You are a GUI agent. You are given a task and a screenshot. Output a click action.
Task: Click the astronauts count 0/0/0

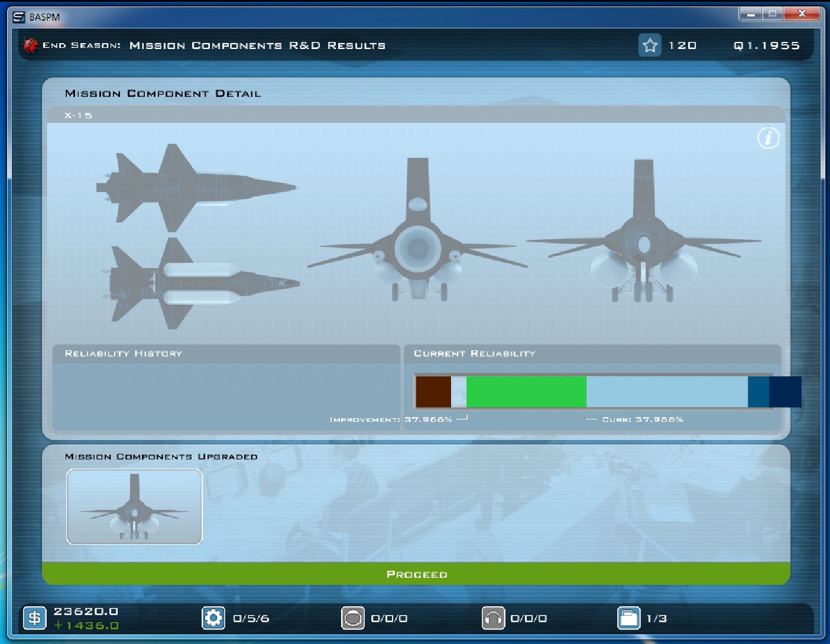(389, 619)
